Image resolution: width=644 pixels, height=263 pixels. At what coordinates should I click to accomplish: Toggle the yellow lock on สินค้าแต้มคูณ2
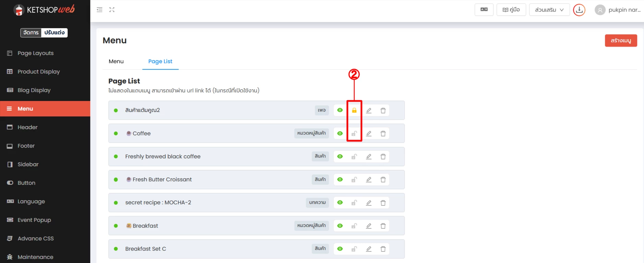tap(354, 110)
